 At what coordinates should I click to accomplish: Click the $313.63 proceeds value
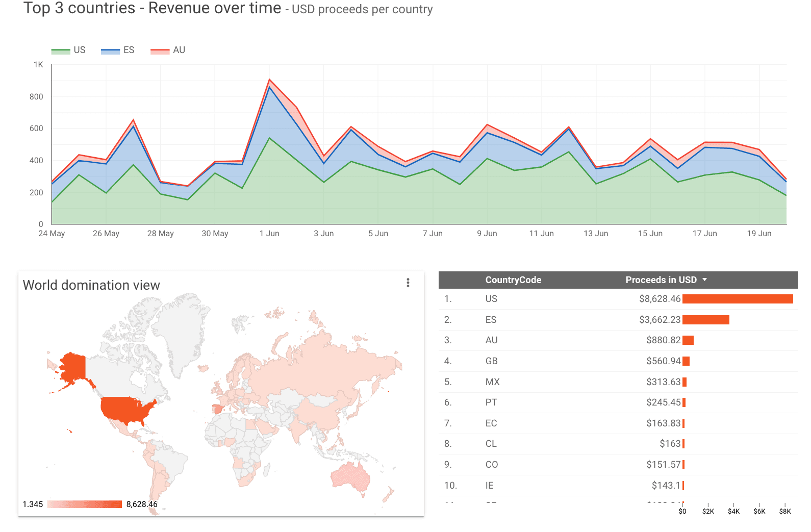(663, 382)
